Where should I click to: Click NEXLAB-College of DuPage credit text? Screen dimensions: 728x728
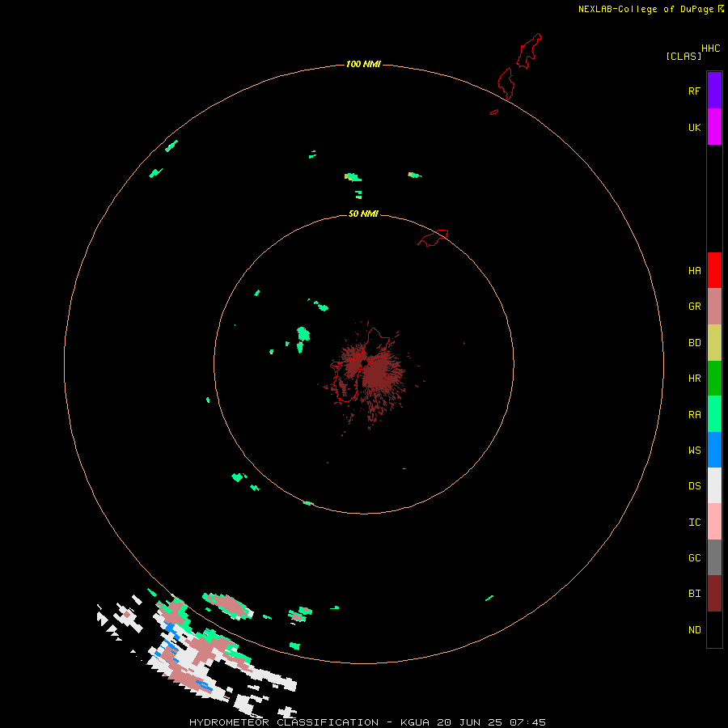click(645, 9)
